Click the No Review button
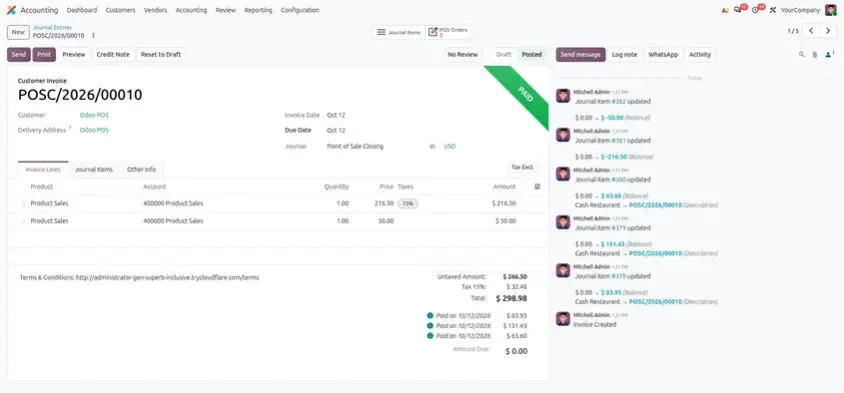Image resolution: width=844 pixels, height=393 pixels. pyautogui.click(x=462, y=54)
